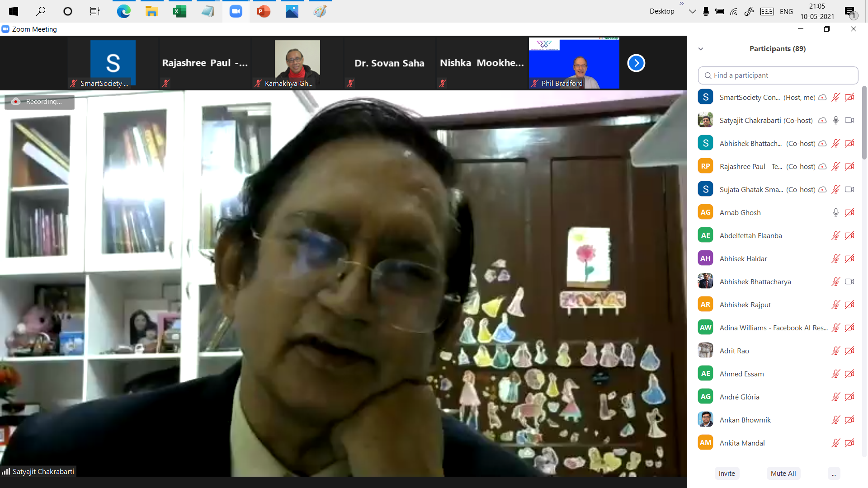Click Zoom icon in the taskbar
Image resolution: width=868 pixels, height=488 pixels.
[236, 11]
